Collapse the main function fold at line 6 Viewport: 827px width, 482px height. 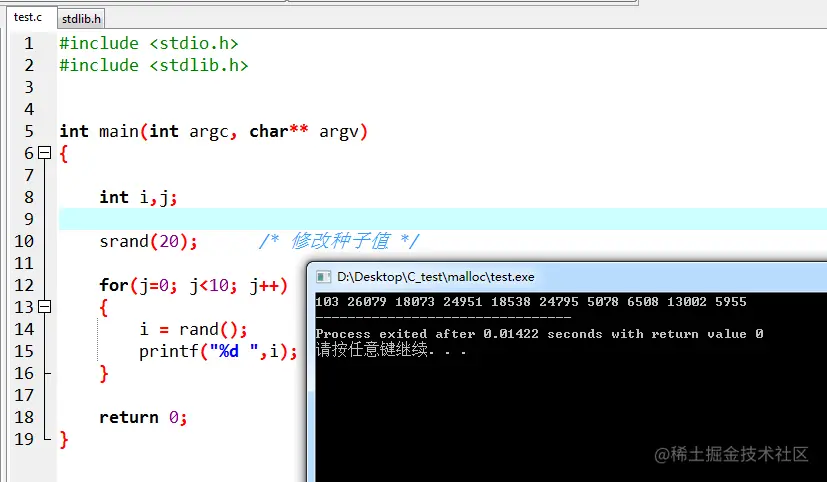(45, 153)
